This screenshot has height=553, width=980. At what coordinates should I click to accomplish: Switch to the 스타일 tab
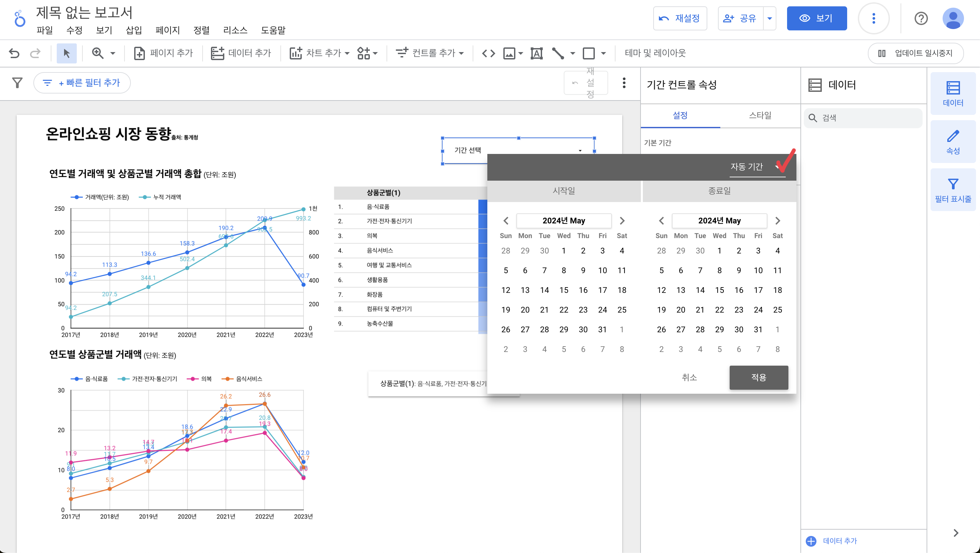coord(760,115)
